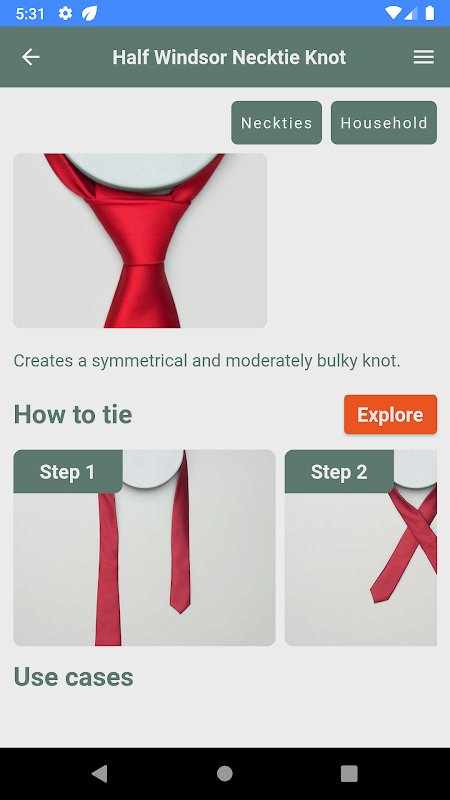Open the Step 2 crossed tie image
The height and width of the screenshot is (800, 450).
(x=361, y=547)
